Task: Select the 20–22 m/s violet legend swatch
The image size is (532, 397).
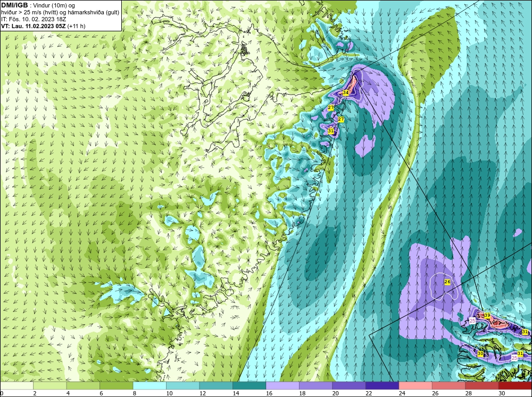Action: [349, 386]
